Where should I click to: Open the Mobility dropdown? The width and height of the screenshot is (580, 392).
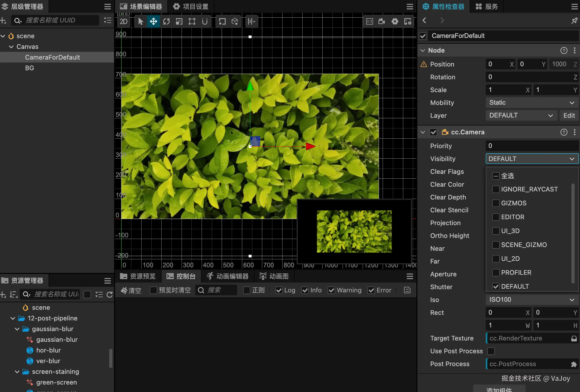(x=532, y=103)
